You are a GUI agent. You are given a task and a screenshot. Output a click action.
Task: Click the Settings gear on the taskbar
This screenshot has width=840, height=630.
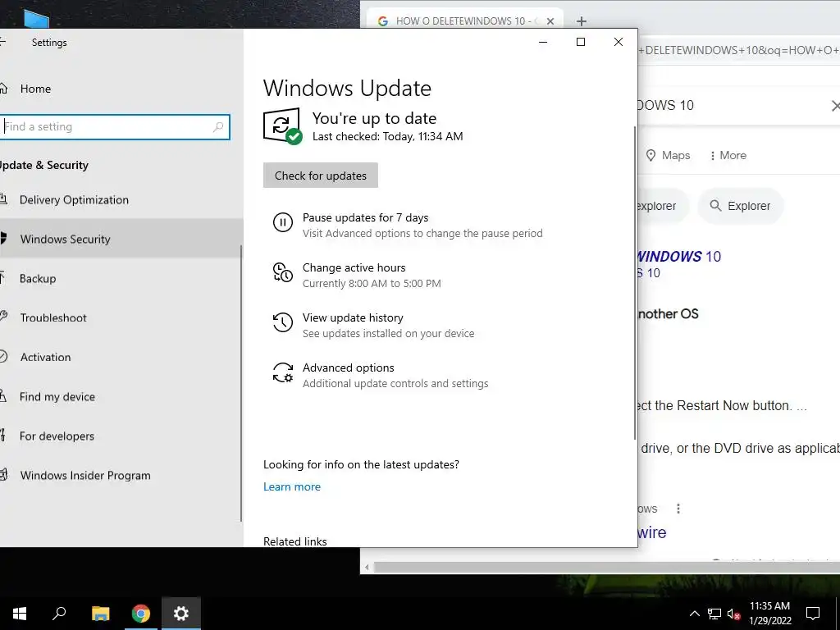click(x=181, y=614)
